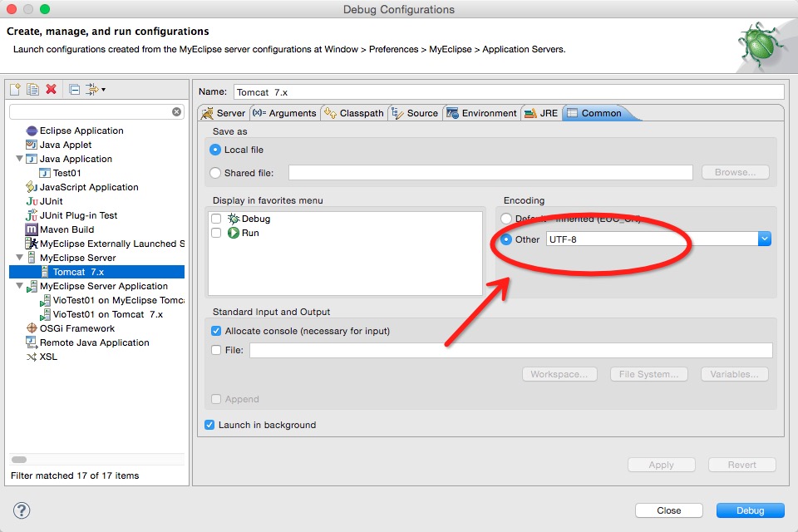Open the Source tab
The width and height of the screenshot is (798, 532).
415,113
